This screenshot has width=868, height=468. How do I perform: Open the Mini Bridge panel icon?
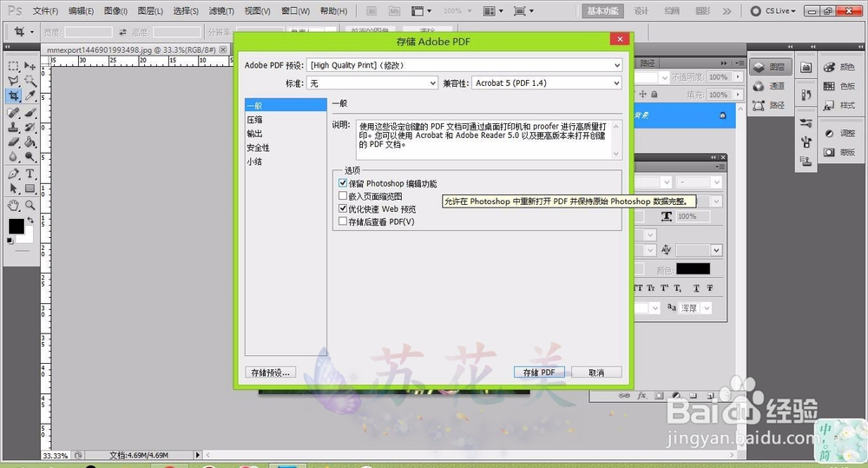[806, 67]
